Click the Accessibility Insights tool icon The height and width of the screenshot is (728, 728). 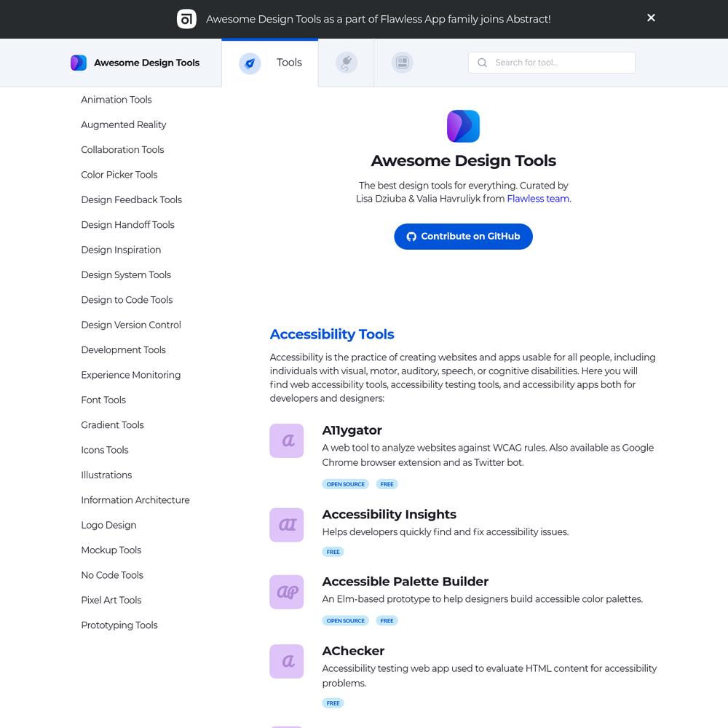(286, 525)
